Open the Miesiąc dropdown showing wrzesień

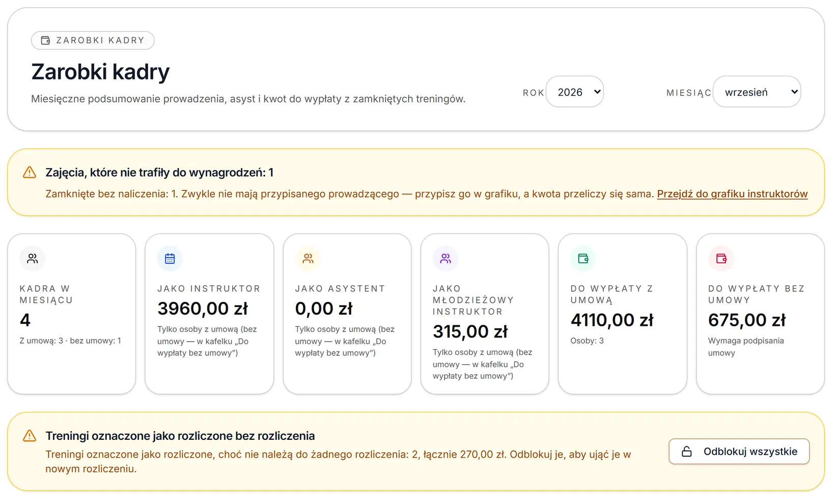pos(757,92)
